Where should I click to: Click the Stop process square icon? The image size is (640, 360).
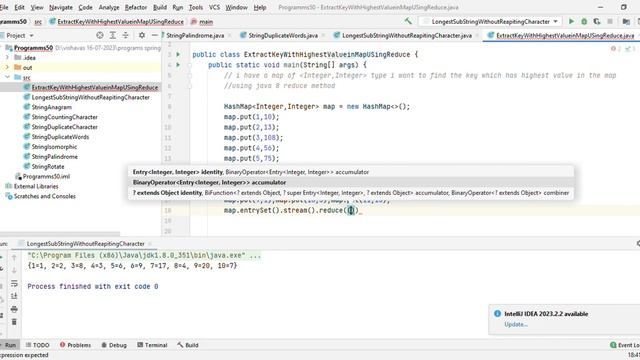point(610,21)
